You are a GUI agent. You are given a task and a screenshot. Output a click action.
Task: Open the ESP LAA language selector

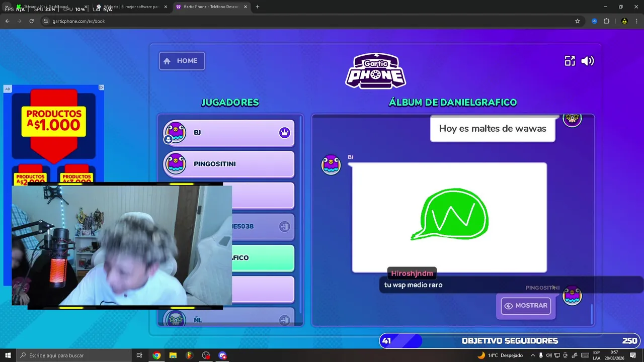(x=597, y=355)
